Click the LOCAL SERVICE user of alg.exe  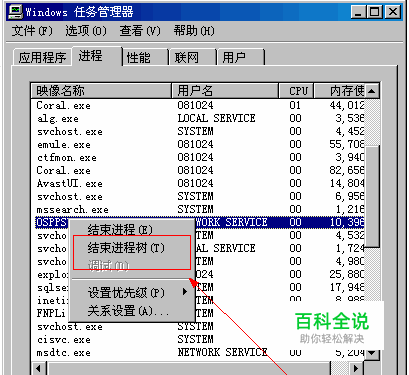click(216, 118)
